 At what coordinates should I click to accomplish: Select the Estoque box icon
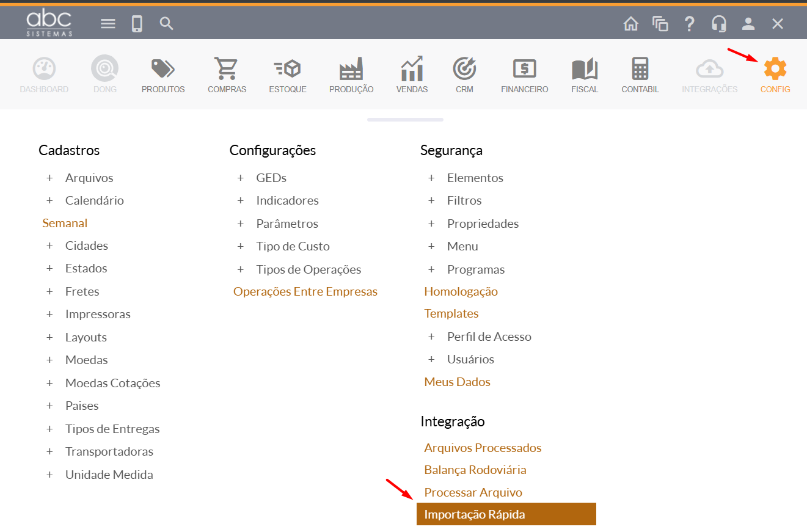tap(288, 70)
